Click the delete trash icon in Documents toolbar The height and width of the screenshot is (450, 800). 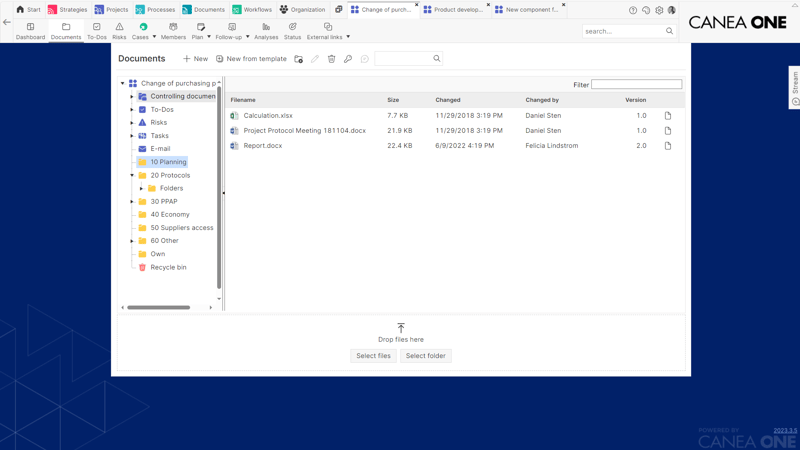coord(332,59)
